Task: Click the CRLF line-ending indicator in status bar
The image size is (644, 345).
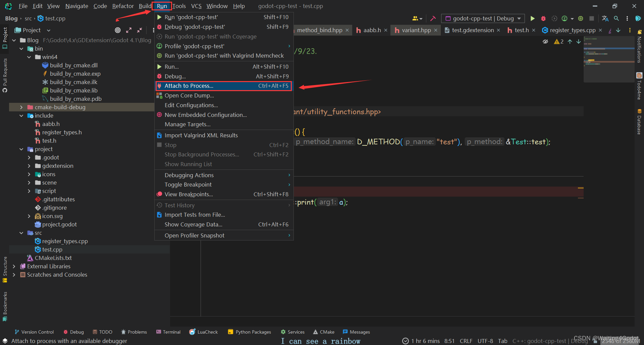Action: [x=466, y=341]
